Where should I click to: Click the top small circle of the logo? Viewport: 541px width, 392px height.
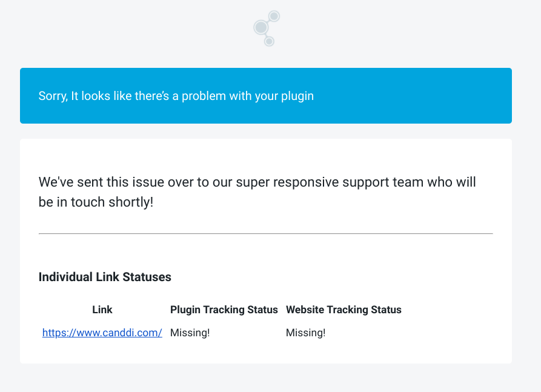pyautogui.click(x=274, y=16)
